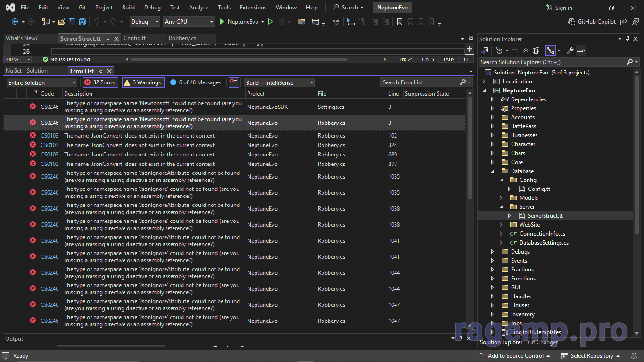Image resolution: width=644 pixels, height=362 pixels.
Task: Open the Build menu
Action: pos(128,8)
